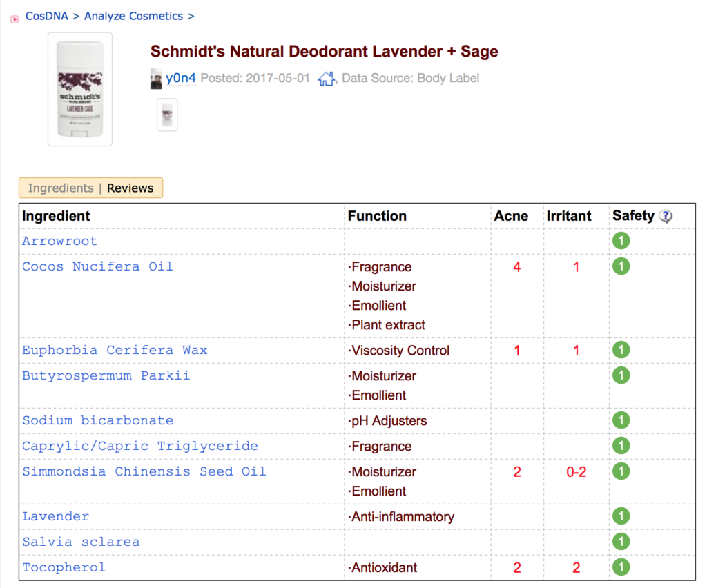Click the green safety badge for Arrowroot

click(621, 241)
